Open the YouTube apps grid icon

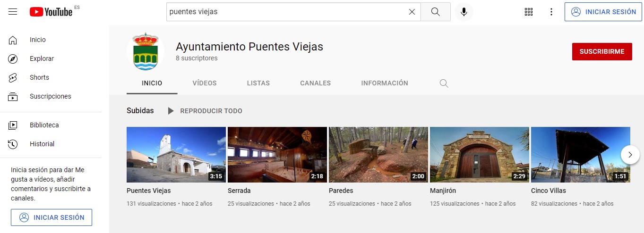pyautogui.click(x=529, y=12)
